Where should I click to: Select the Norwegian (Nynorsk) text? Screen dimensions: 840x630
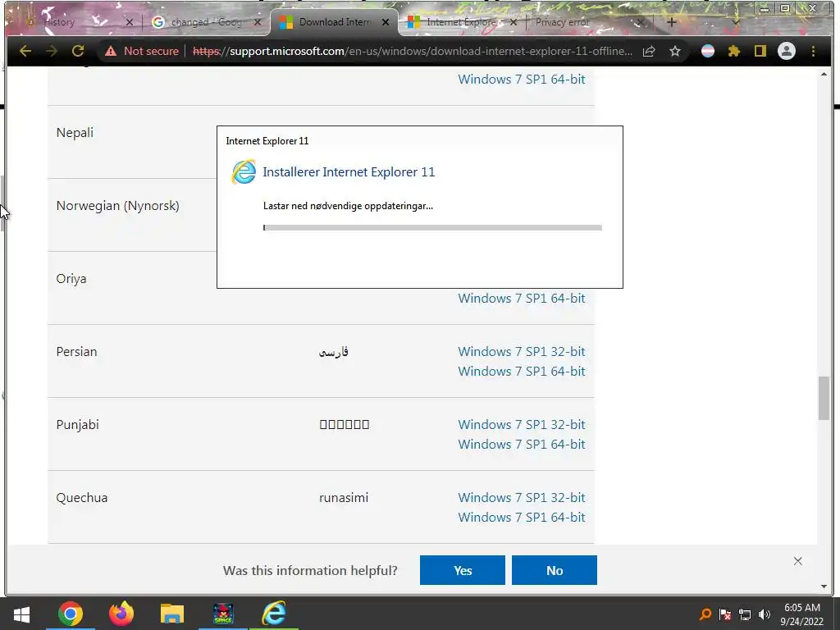click(x=118, y=206)
